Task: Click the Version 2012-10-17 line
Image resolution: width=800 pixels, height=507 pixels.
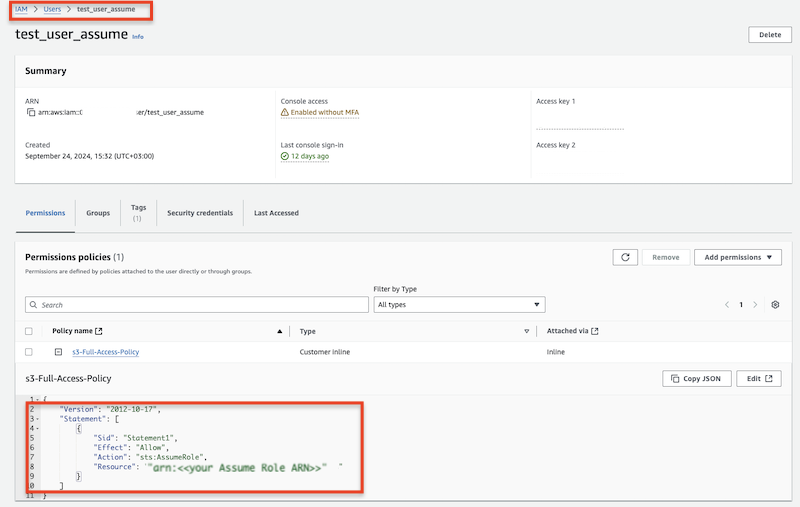Action: point(110,409)
